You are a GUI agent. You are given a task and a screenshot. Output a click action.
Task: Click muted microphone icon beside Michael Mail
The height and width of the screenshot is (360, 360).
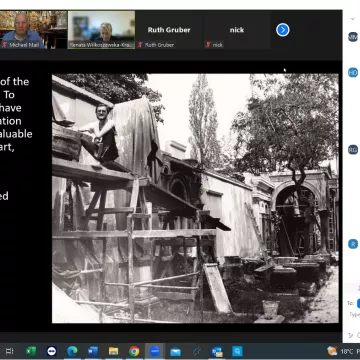point(4,45)
